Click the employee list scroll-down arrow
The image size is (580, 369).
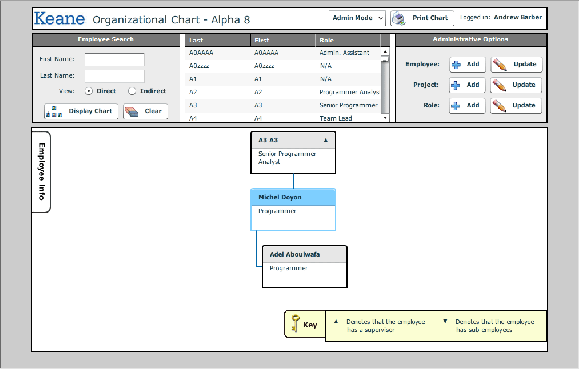point(385,118)
